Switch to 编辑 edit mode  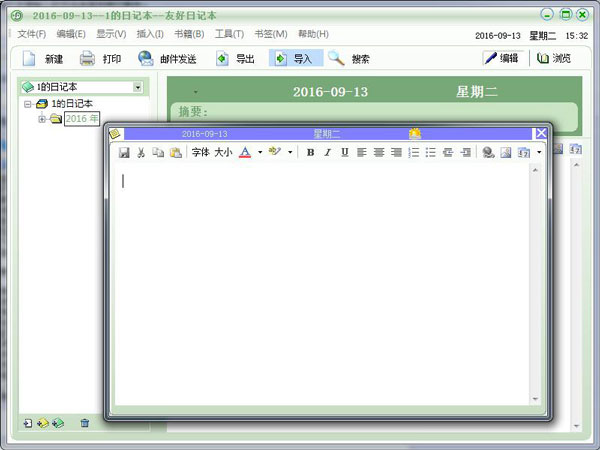tap(502, 58)
